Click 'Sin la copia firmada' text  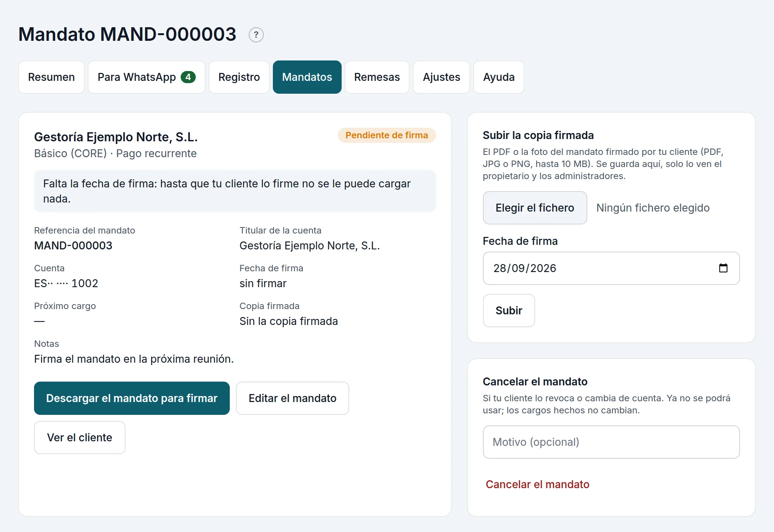click(289, 321)
